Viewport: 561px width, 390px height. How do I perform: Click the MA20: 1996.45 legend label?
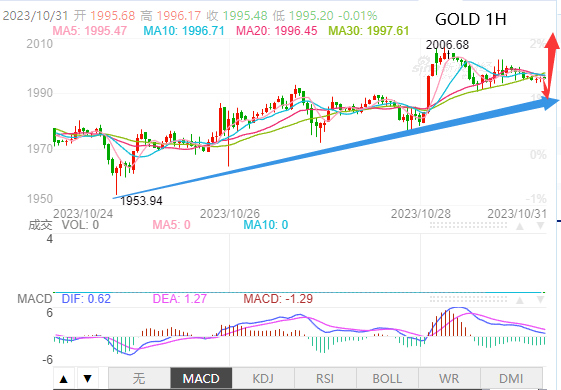(x=277, y=31)
